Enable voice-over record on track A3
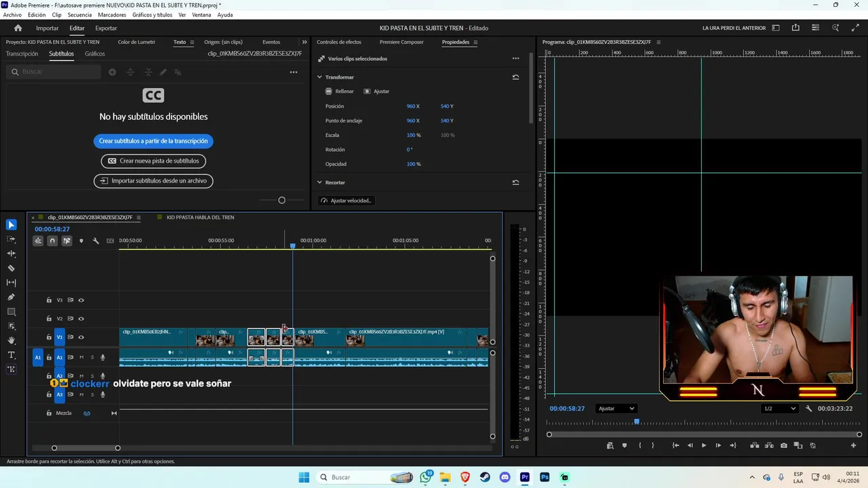The width and height of the screenshot is (868, 488). (x=103, y=394)
